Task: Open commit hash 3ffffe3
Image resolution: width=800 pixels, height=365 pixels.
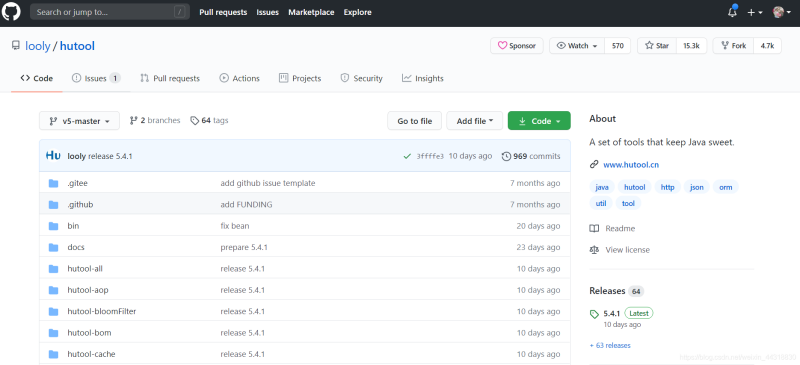Action: click(430, 156)
